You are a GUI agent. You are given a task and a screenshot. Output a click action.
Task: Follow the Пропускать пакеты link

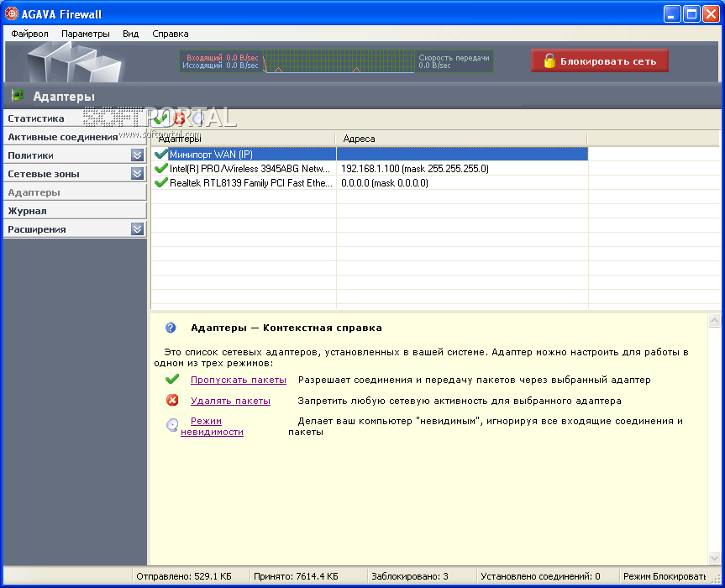point(238,380)
